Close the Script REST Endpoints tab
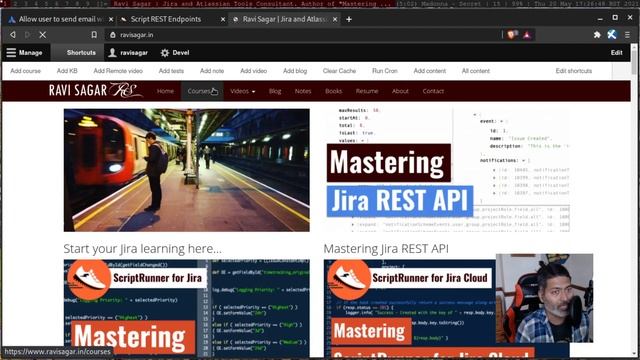This screenshot has width=640, height=360. (x=223, y=19)
